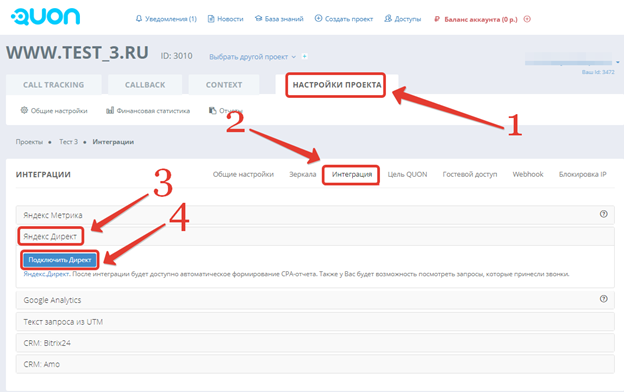
Task: Open the Webhook sub-tab
Action: tap(528, 174)
